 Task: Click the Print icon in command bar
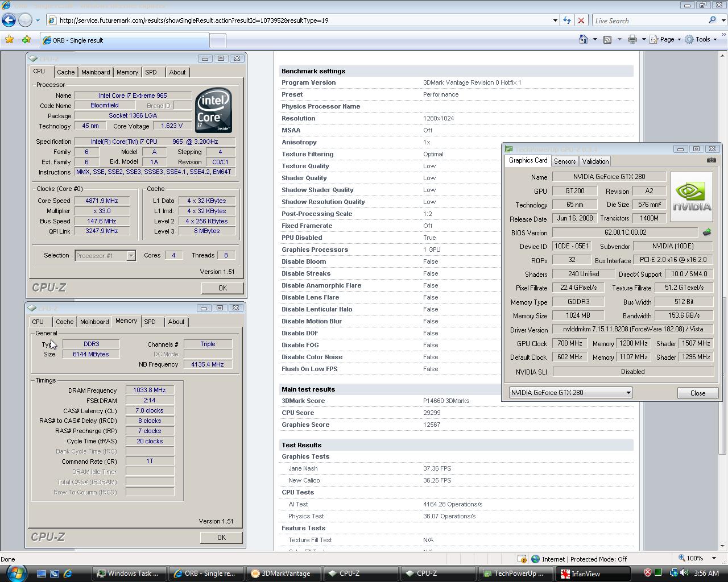[x=632, y=39]
